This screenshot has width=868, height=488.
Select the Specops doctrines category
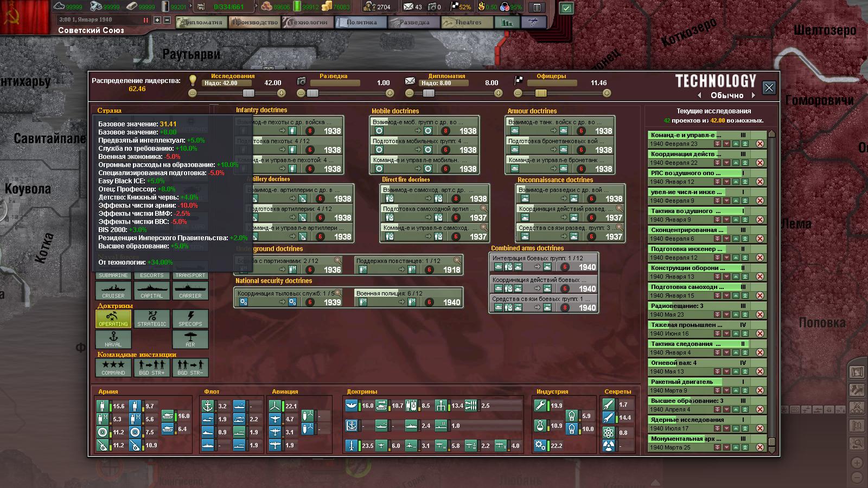tap(190, 319)
